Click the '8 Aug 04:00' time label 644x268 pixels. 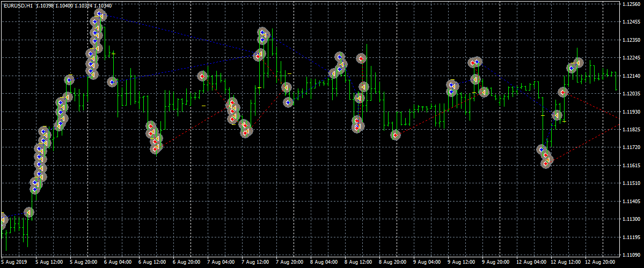tap(324, 263)
